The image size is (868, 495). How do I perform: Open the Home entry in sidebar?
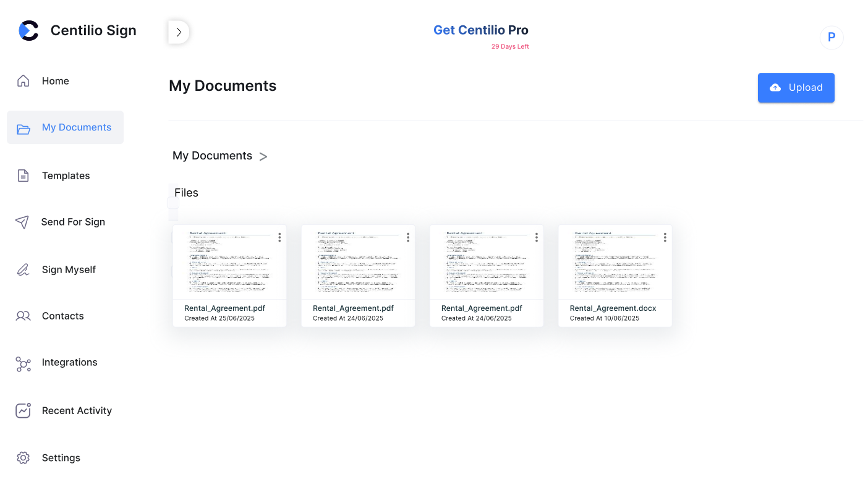[55, 80]
